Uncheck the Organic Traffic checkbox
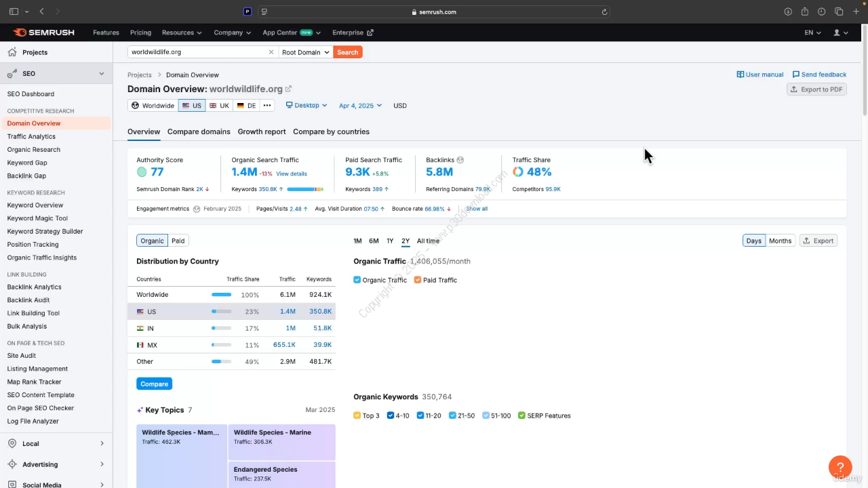 coord(357,280)
